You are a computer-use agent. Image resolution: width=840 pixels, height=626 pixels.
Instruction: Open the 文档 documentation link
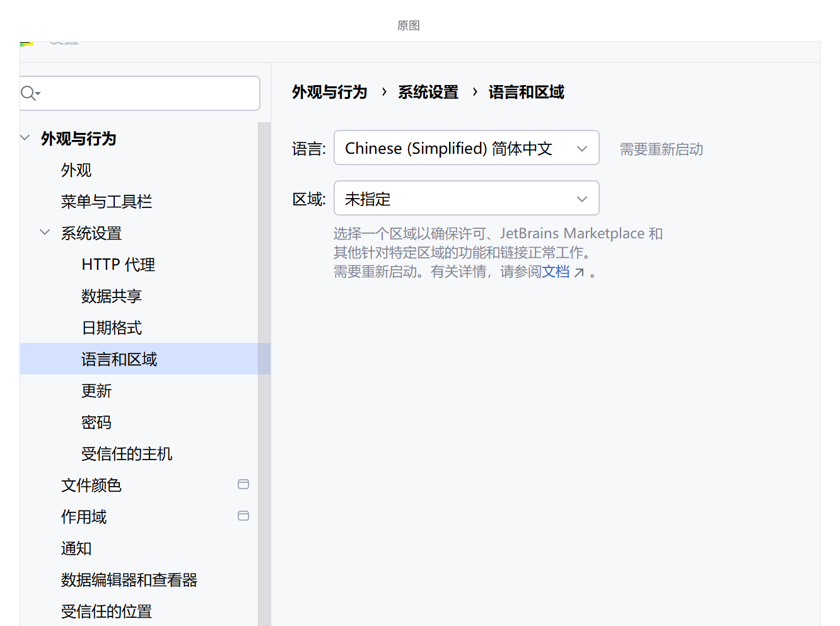click(556, 272)
